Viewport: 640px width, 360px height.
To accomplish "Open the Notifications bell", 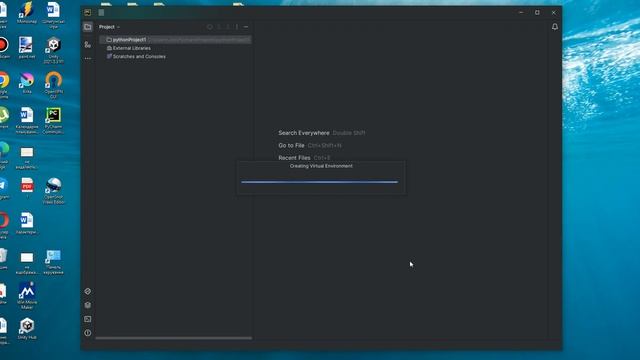I will click(555, 27).
